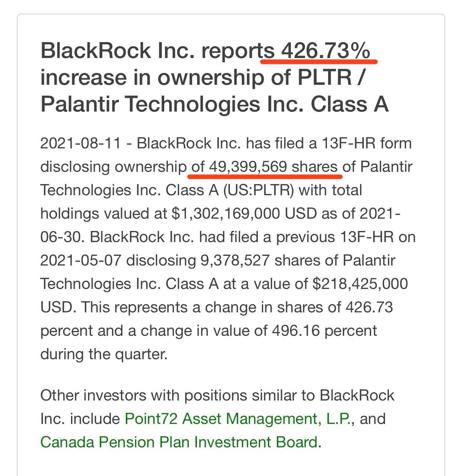Click the red underline beneath the headline percentage

click(319, 61)
